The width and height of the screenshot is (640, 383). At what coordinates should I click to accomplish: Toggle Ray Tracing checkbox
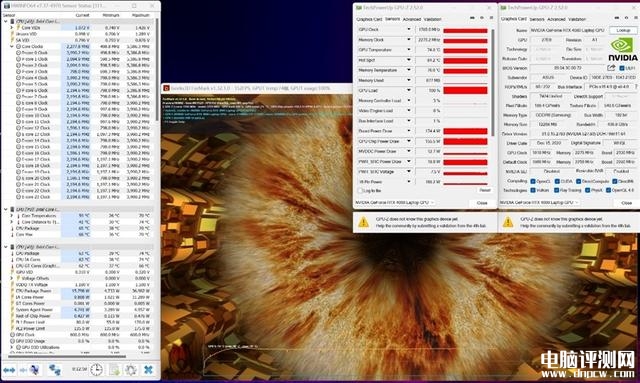(x=557, y=190)
